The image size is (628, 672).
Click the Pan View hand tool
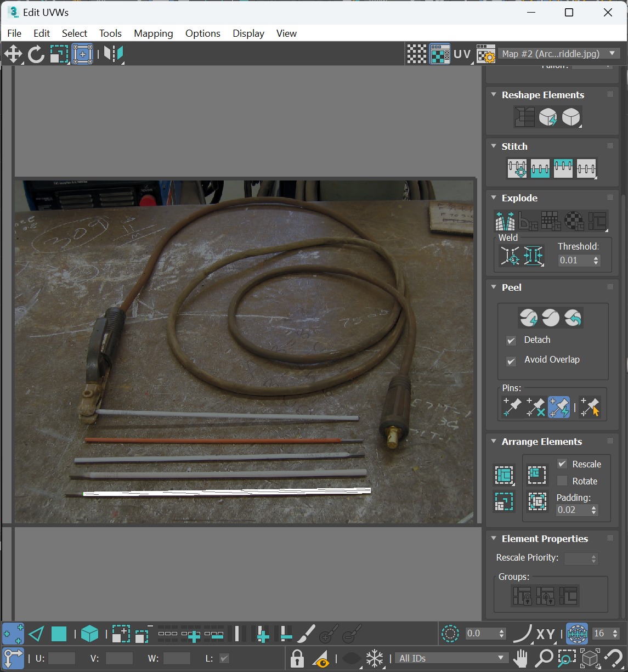[520, 658]
